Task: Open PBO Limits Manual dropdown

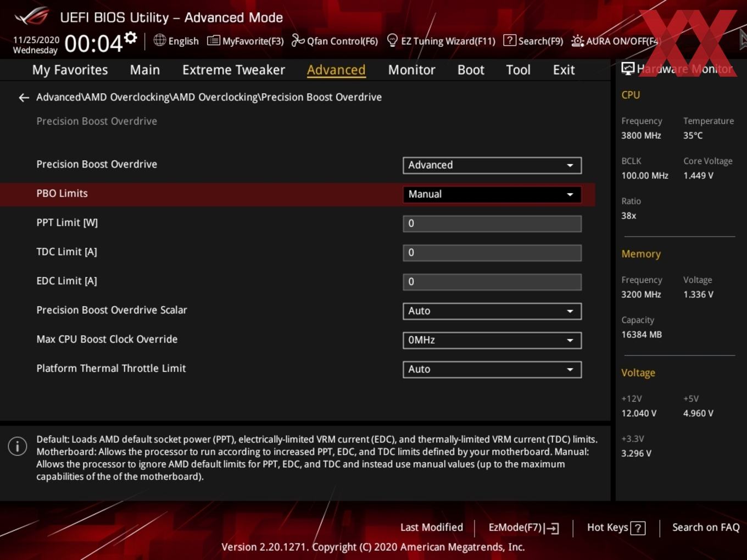Action: tap(492, 194)
